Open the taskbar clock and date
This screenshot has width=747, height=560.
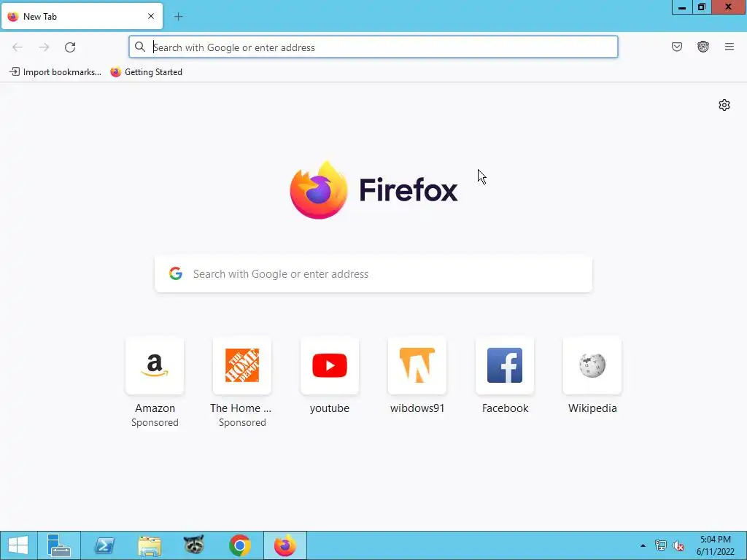click(715, 545)
